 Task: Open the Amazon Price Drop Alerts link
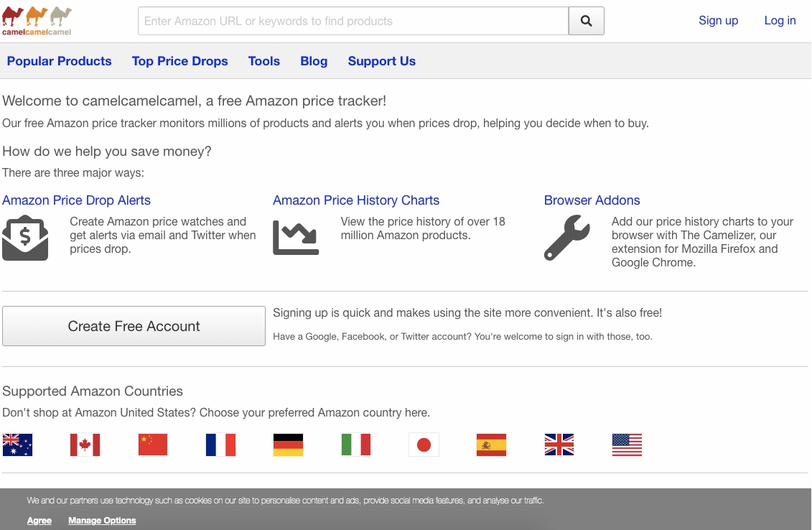click(x=76, y=200)
